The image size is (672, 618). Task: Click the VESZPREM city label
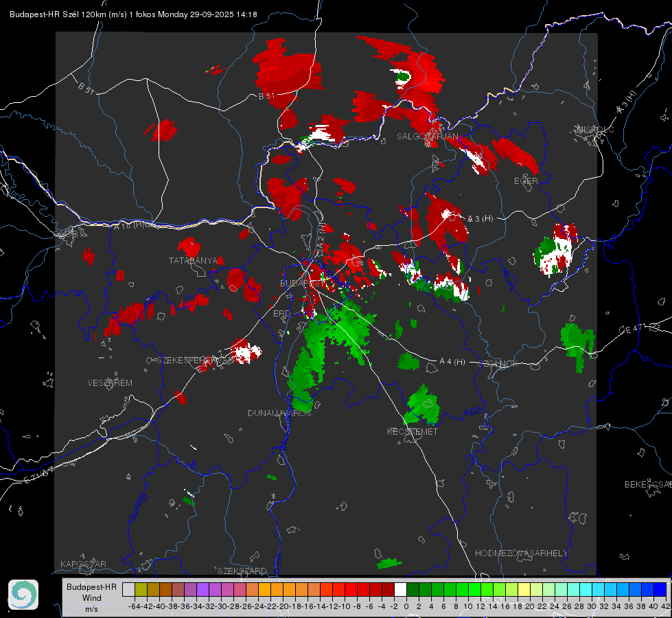[x=110, y=383]
